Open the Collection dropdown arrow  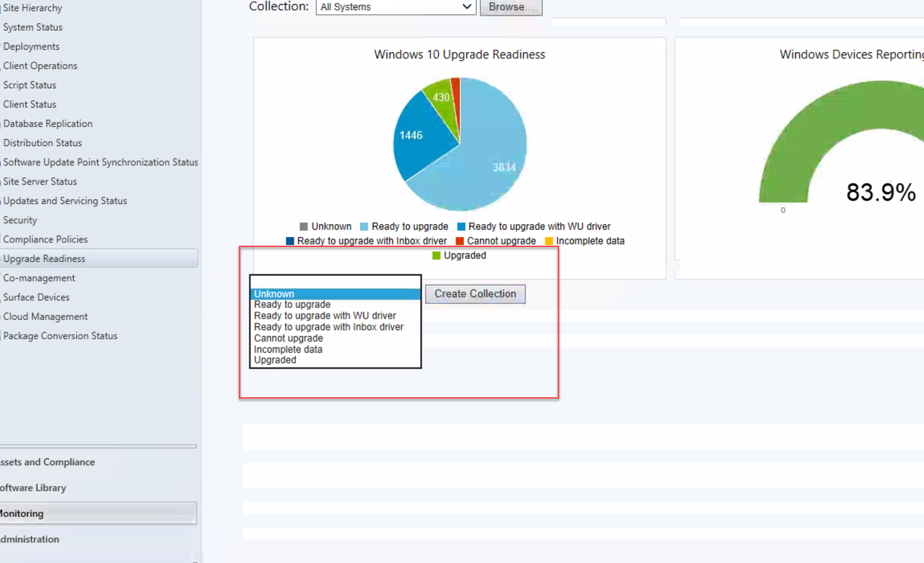pos(466,7)
